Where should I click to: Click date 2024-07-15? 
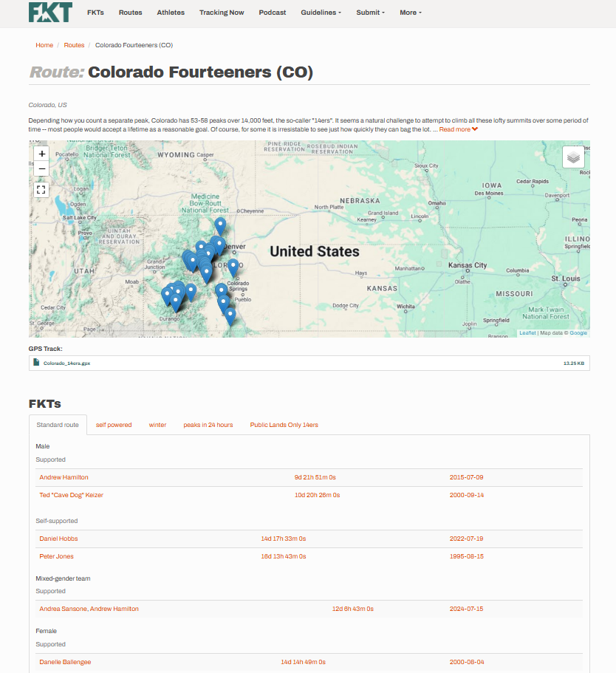(466, 609)
